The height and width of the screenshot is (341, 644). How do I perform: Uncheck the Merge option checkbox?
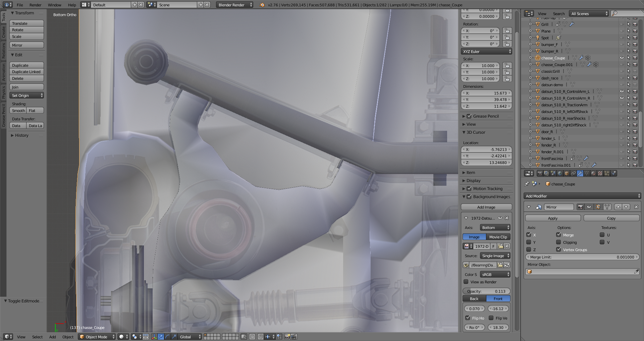click(x=558, y=235)
